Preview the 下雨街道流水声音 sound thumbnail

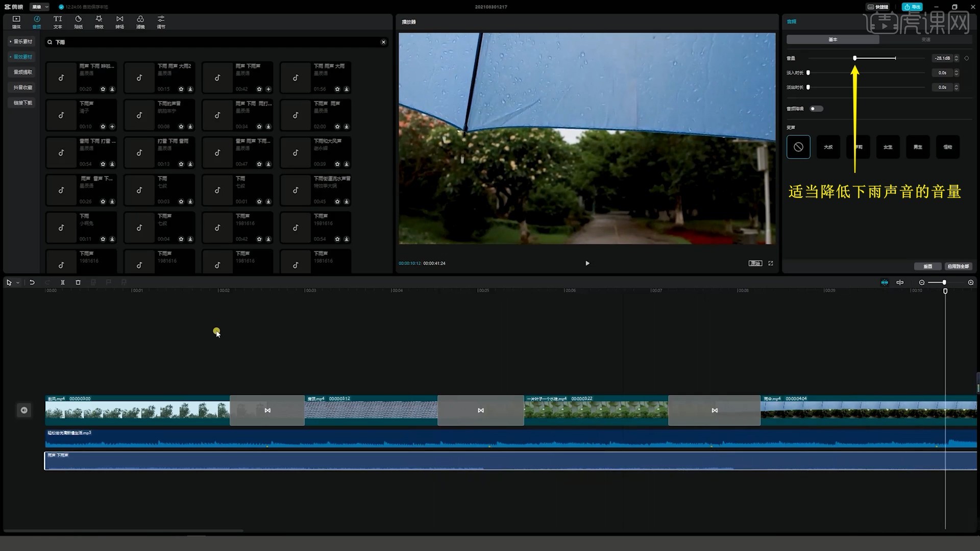pyautogui.click(x=296, y=190)
